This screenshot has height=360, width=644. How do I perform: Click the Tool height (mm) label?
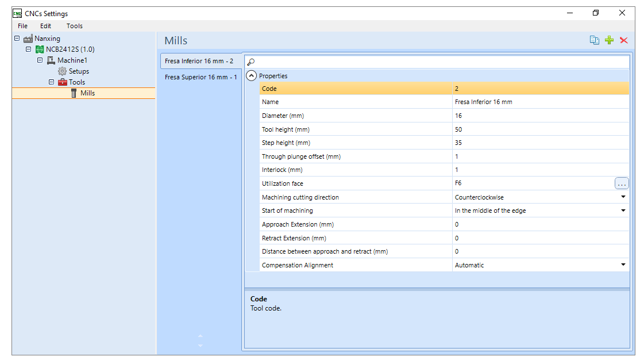click(x=286, y=129)
